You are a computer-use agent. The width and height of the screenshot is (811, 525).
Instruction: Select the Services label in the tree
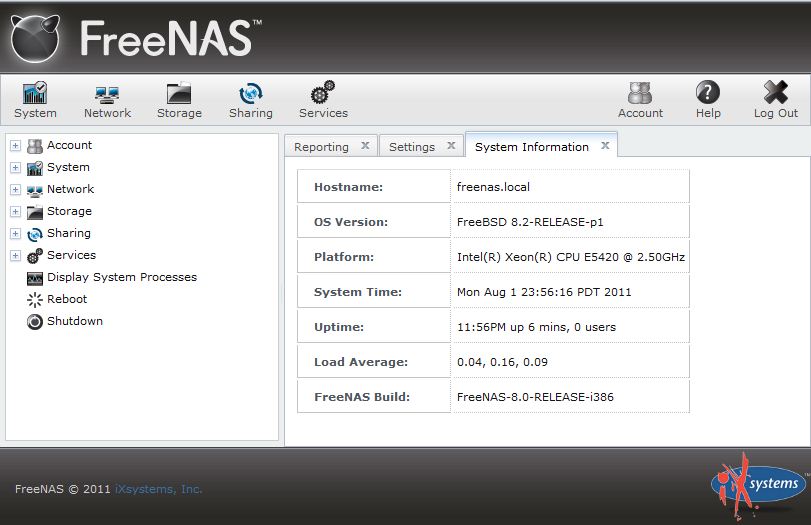(x=71, y=255)
